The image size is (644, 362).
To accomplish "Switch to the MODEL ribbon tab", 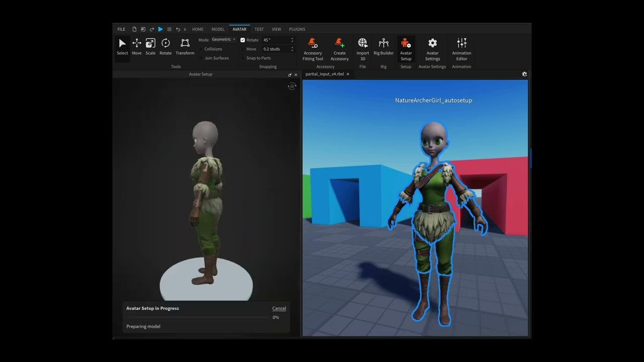I will tap(218, 29).
